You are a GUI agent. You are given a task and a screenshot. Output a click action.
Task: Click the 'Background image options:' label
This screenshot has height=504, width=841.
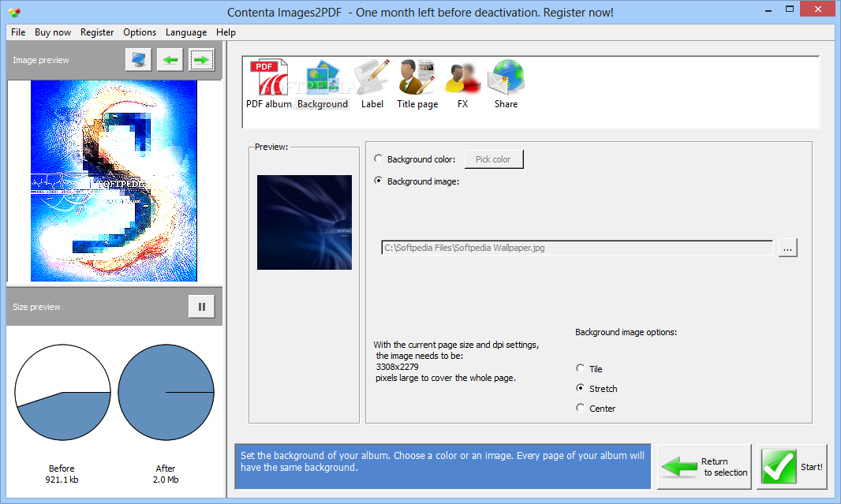click(626, 332)
